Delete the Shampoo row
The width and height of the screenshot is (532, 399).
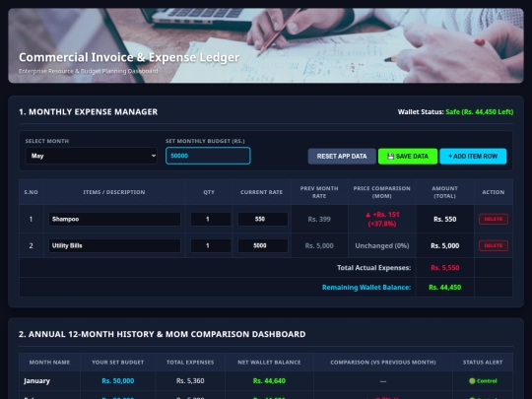click(x=494, y=219)
